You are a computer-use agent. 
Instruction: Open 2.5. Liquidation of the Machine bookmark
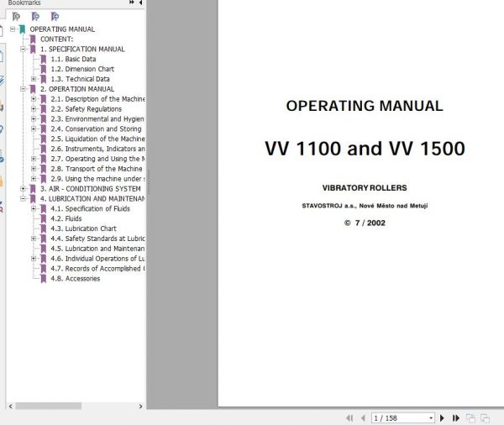coord(97,139)
